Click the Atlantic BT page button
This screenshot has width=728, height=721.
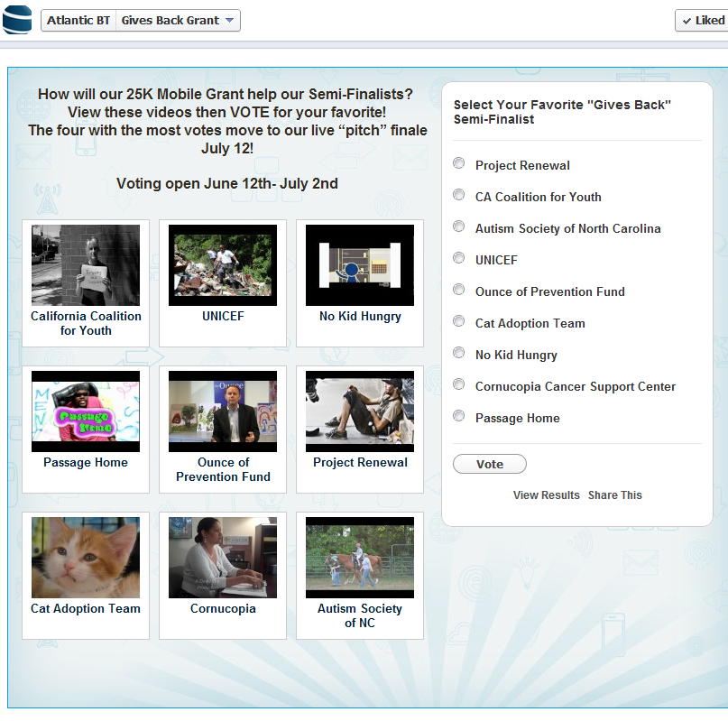pyautogui.click(x=78, y=21)
